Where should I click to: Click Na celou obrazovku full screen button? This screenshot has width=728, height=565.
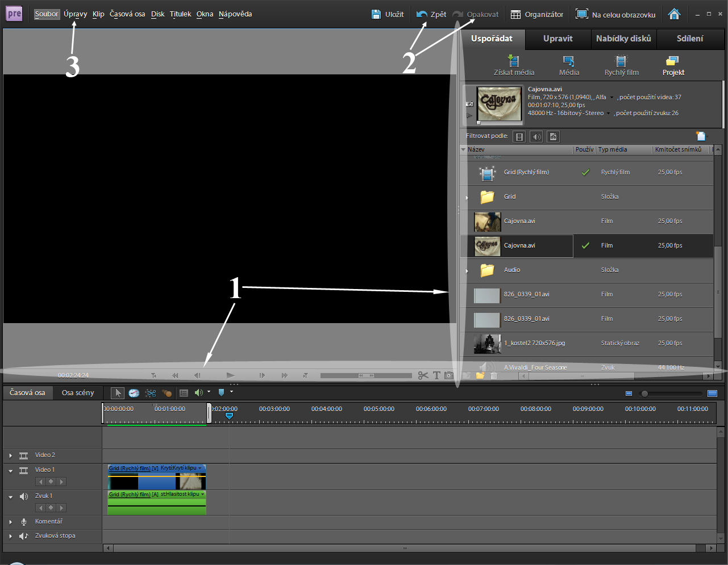click(x=616, y=14)
